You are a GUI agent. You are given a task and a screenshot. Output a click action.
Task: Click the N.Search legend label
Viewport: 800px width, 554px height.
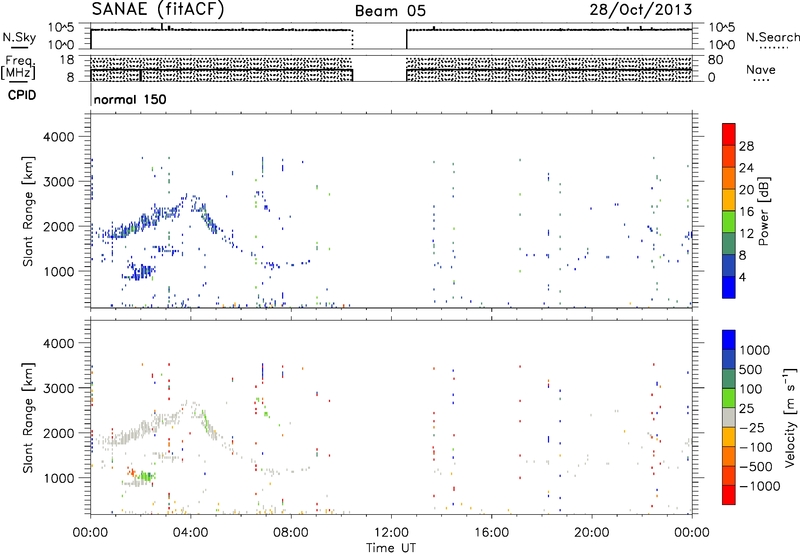[772, 37]
